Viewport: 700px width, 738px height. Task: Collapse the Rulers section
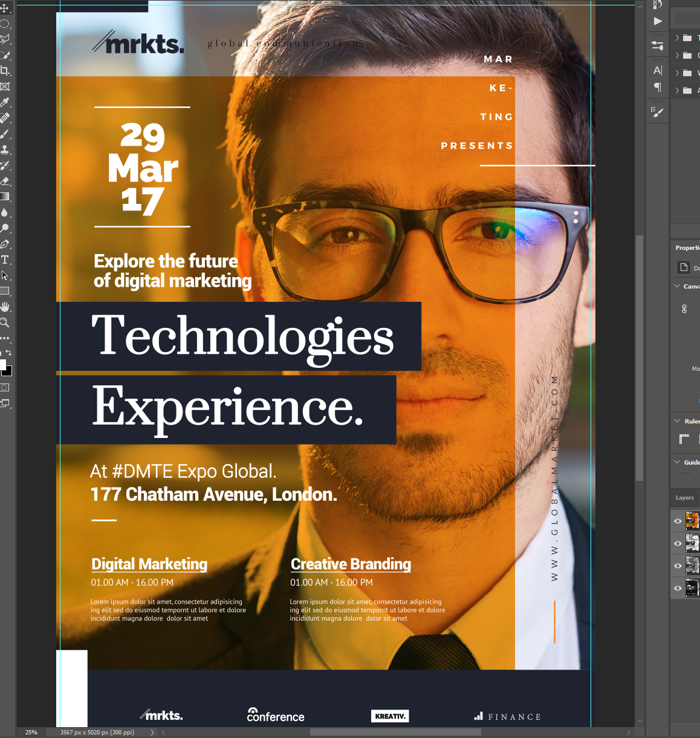pos(677,421)
